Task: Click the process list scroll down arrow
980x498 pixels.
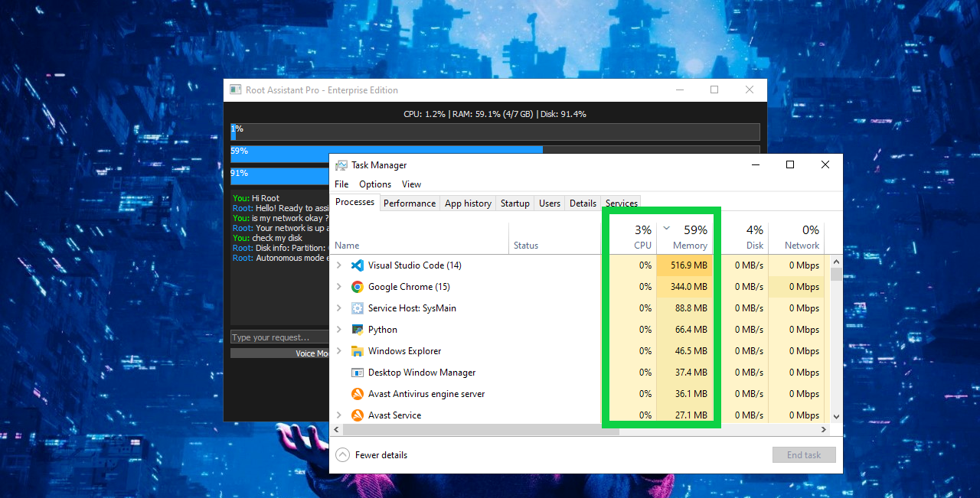Action: (x=836, y=417)
